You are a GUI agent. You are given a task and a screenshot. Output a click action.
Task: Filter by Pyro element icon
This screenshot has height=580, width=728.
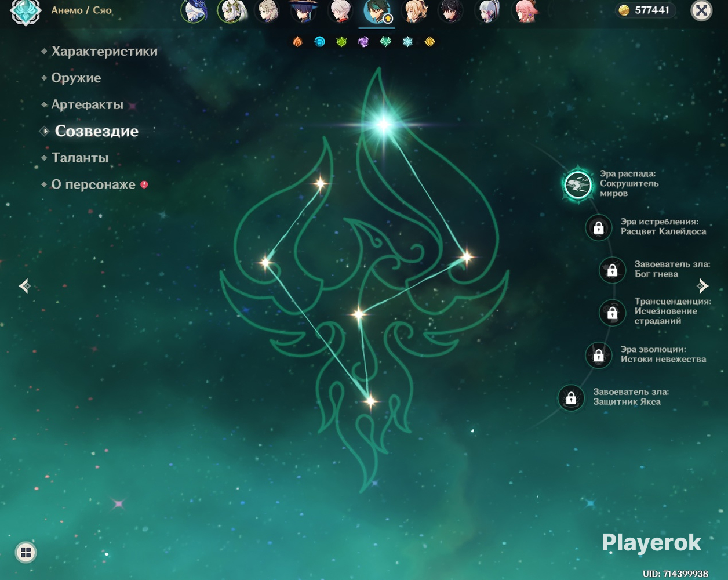pyautogui.click(x=297, y=42)
